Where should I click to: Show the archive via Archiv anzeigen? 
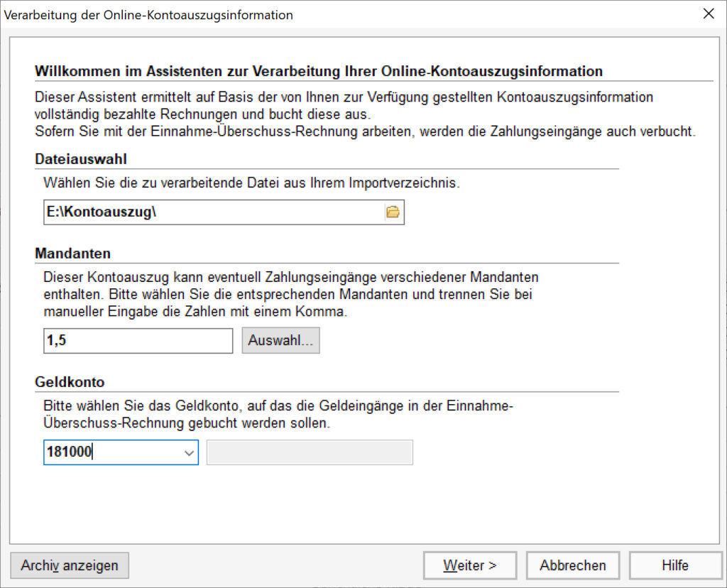(70, 565)
